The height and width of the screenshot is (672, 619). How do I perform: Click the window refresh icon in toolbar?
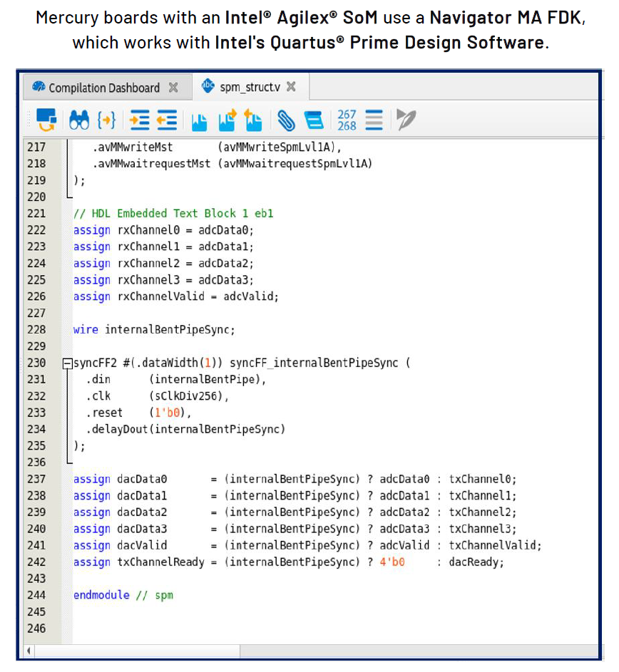coord(46,120)
